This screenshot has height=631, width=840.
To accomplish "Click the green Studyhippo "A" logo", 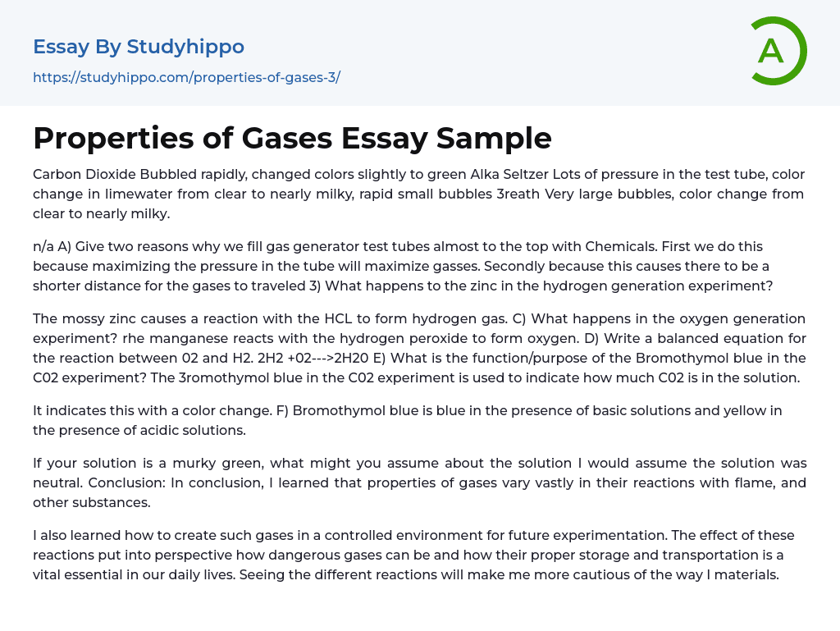I will [778, 51].
